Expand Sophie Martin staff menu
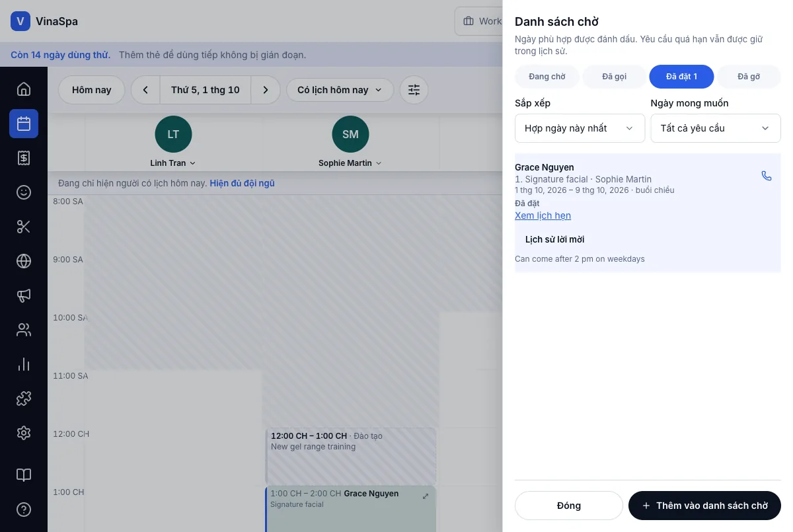 350,163
